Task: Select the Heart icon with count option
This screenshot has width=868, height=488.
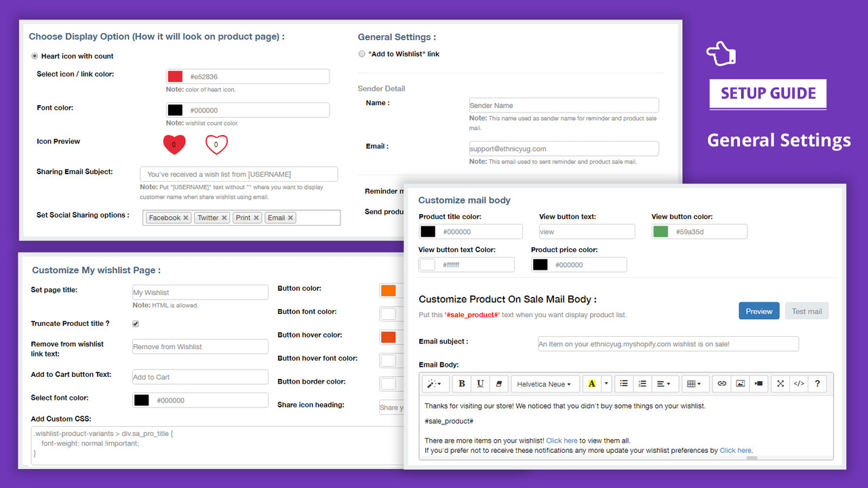Action: click(x=34, y=56)
